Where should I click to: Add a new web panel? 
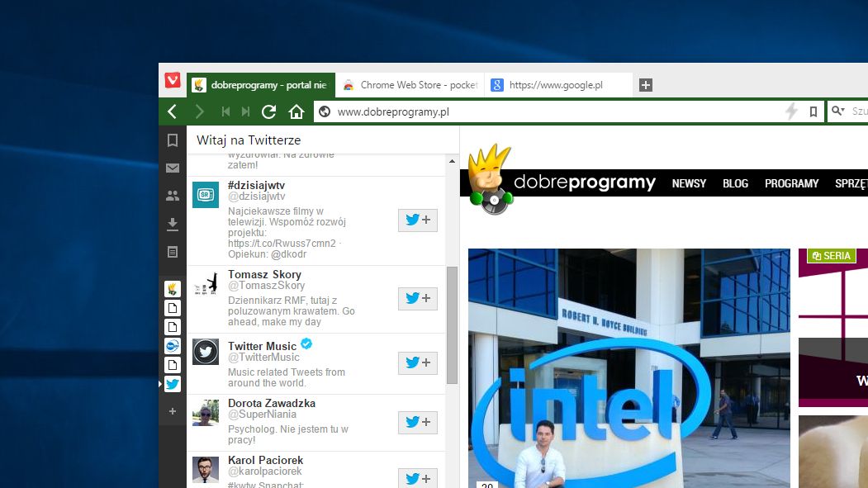(173, 411)
